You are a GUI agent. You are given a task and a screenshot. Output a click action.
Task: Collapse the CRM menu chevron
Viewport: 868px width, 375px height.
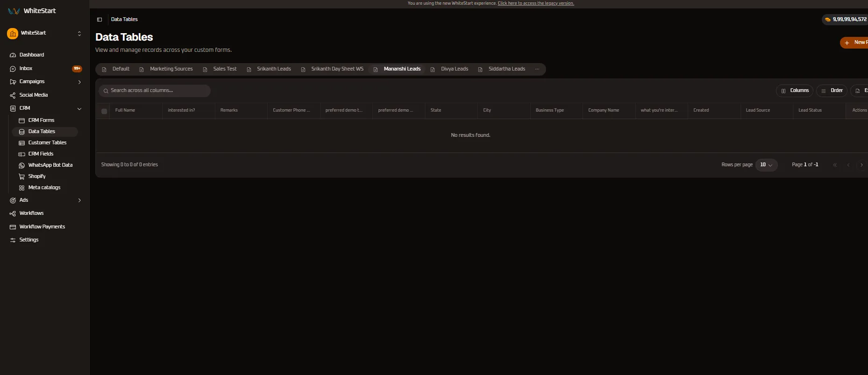click(x=79, y=109)
